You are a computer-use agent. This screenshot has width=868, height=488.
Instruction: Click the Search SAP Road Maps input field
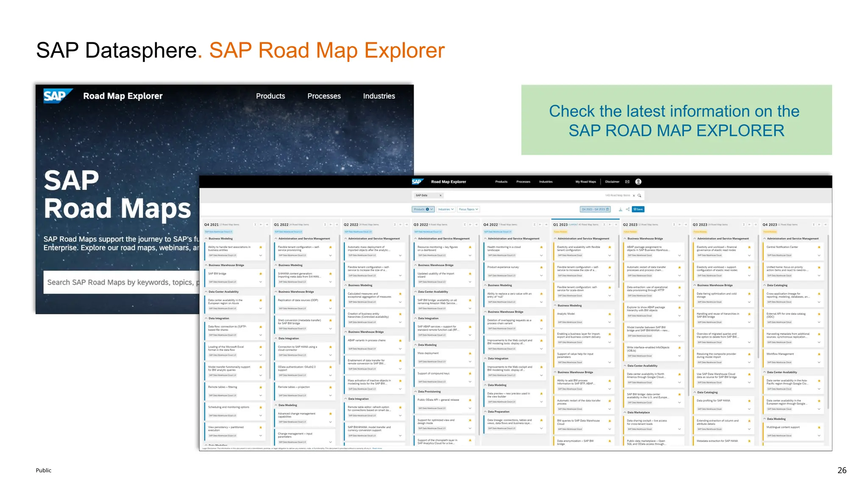click(121, 283)
